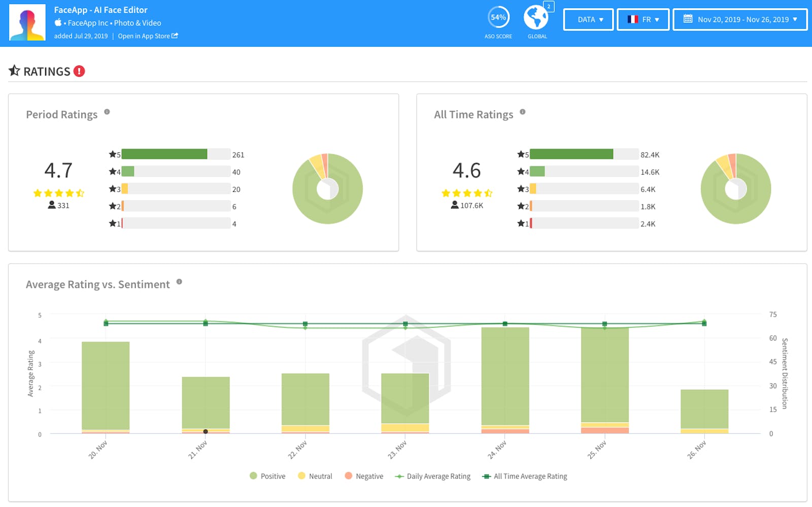Click the person icon beside 331

[x=52, y=205]
